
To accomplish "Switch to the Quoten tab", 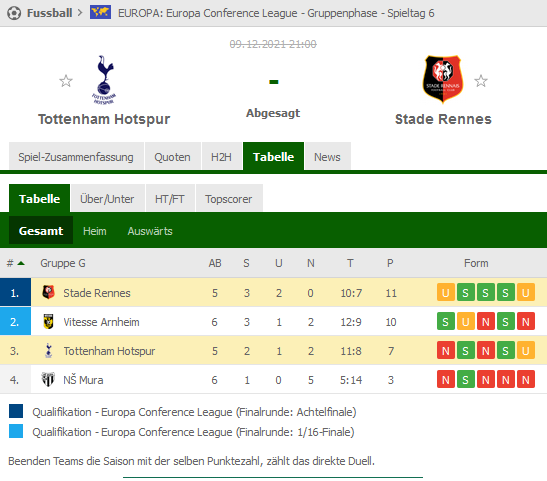I will tap(173, 157).
